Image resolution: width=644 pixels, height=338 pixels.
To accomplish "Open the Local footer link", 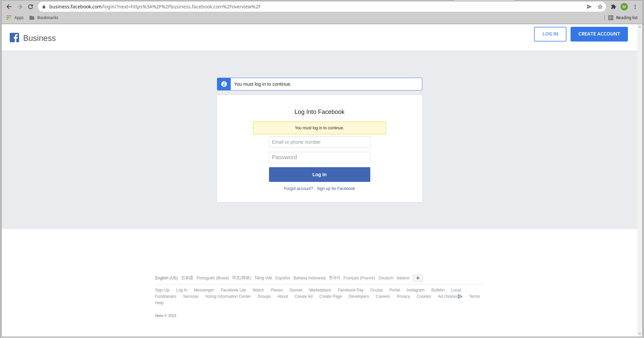I will pos(456,290).
